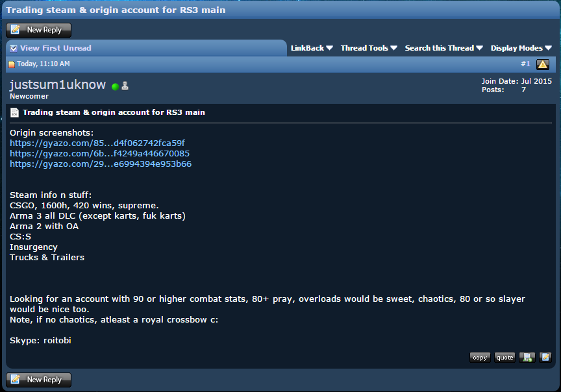Open gyazo link ending f4249a446670085
Screen dimensions: 561x392
(x=99, y=153)
